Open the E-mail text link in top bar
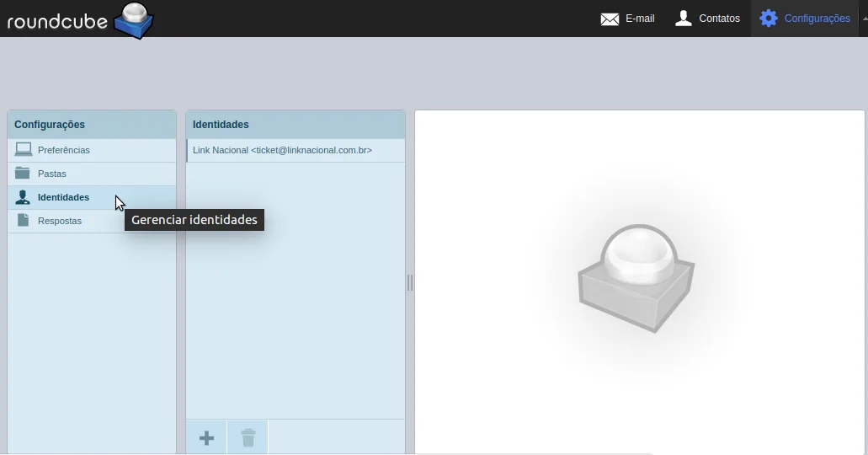The width and height of the screenshot is (868, 455). (x=640, y=19)
